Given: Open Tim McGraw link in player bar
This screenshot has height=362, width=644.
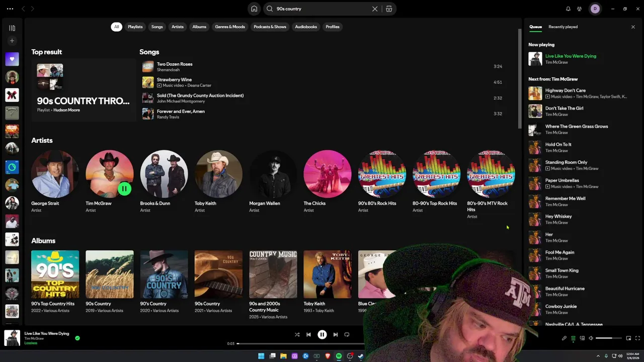Looking at the screenshot, I should click(x=34, y=338).
